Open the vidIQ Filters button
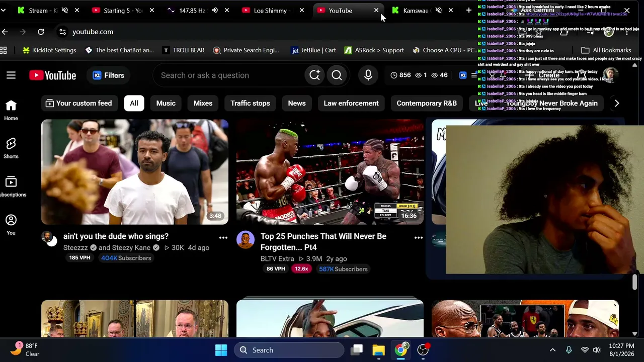 click(109, 75)
